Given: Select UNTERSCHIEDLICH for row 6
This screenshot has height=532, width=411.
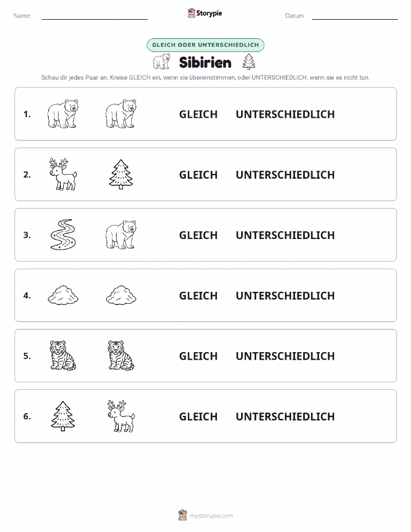Looking at the screenshot, I should [285, 417].
